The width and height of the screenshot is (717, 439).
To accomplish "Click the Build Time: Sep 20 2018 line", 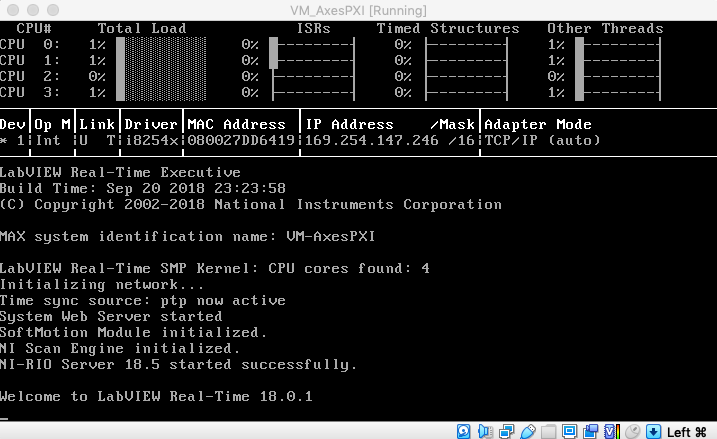I will point(143,188).
